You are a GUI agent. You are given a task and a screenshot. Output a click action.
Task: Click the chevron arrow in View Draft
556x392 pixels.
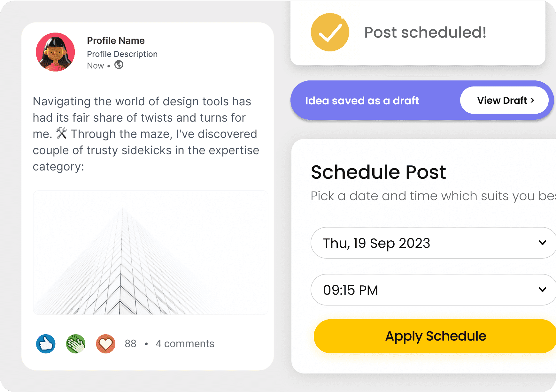tap(532, 101)
